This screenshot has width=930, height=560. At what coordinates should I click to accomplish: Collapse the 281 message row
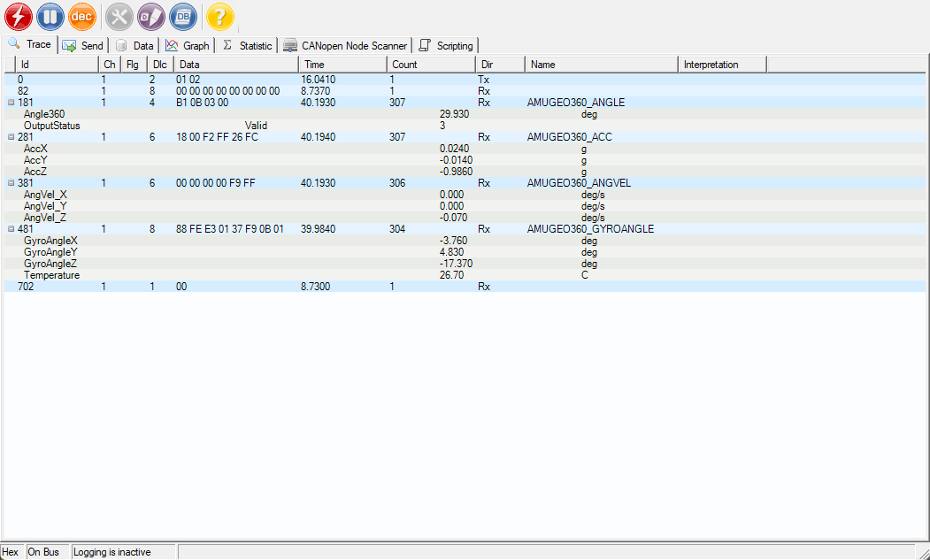11,137
